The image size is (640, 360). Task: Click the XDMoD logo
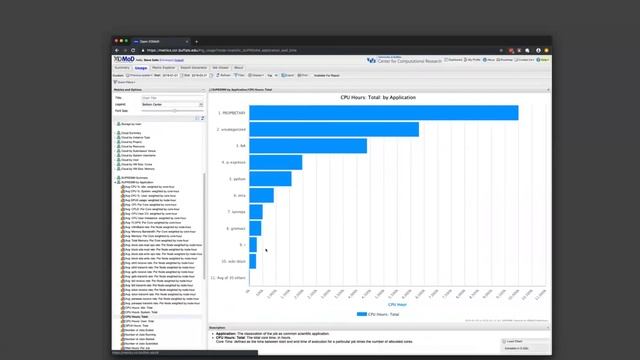(x=124, y=59)
